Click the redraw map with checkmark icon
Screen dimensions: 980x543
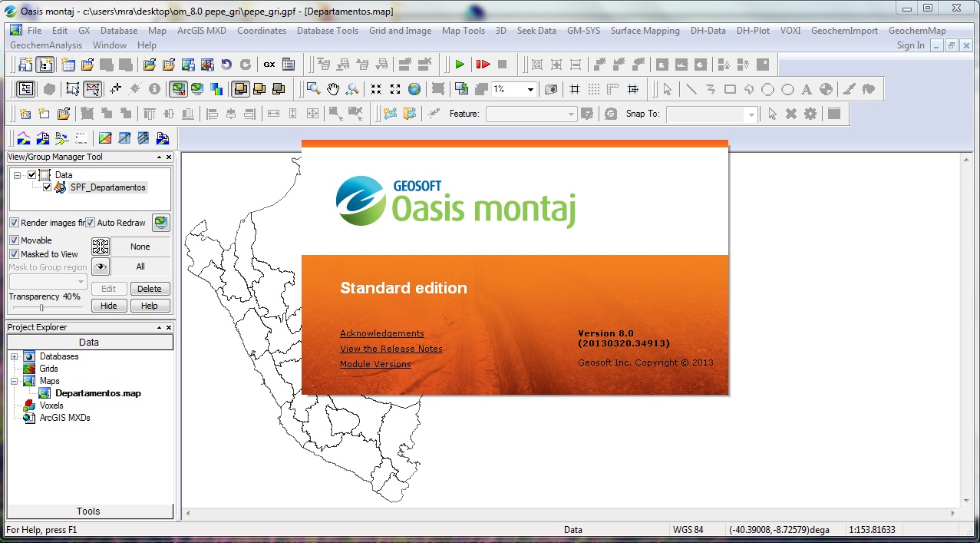pyautogui.click(x=178, y=89)
